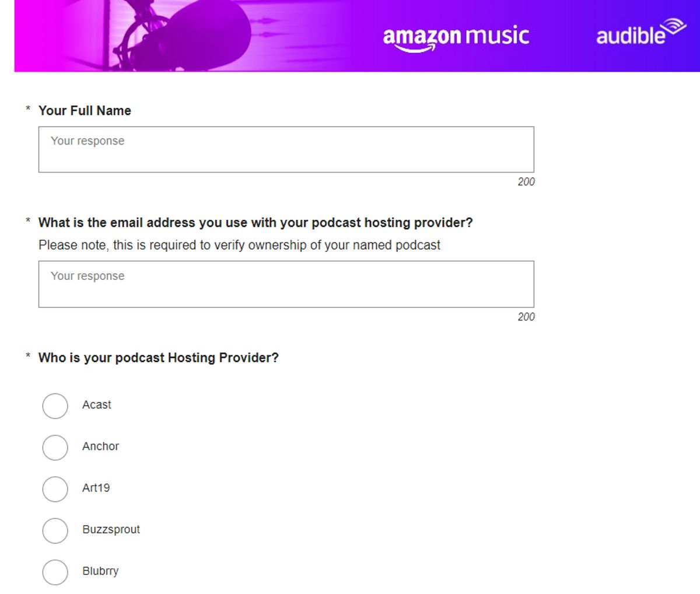This screenshot has height=594, width=700.
Task: Click the "Who is your podcast Hosting Provider?" heading
Action: pos(159,357)
